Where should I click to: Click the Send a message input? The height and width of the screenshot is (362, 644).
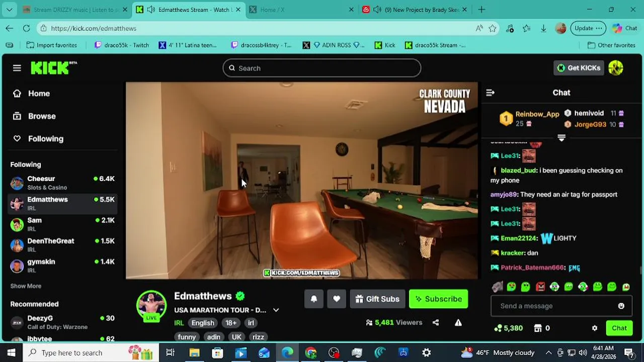pos(561,306)
